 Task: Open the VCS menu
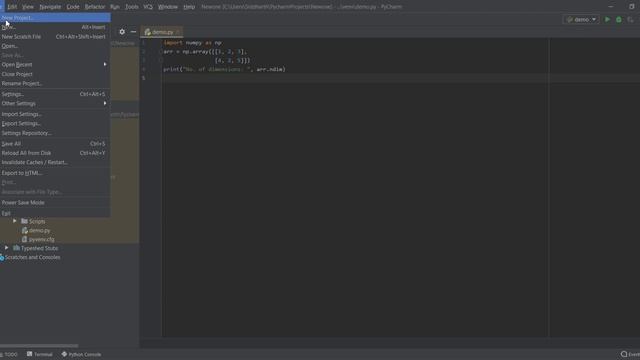pos(148,7)
